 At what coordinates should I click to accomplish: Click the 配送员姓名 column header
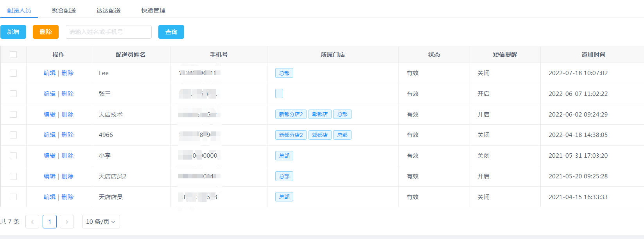[x=131, y=55]
